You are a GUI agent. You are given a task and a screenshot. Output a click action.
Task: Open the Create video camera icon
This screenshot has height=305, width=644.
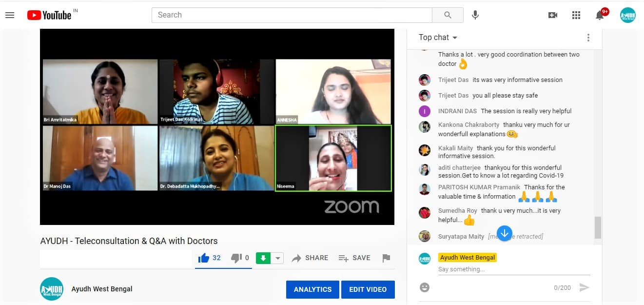[x=553, y=15]
